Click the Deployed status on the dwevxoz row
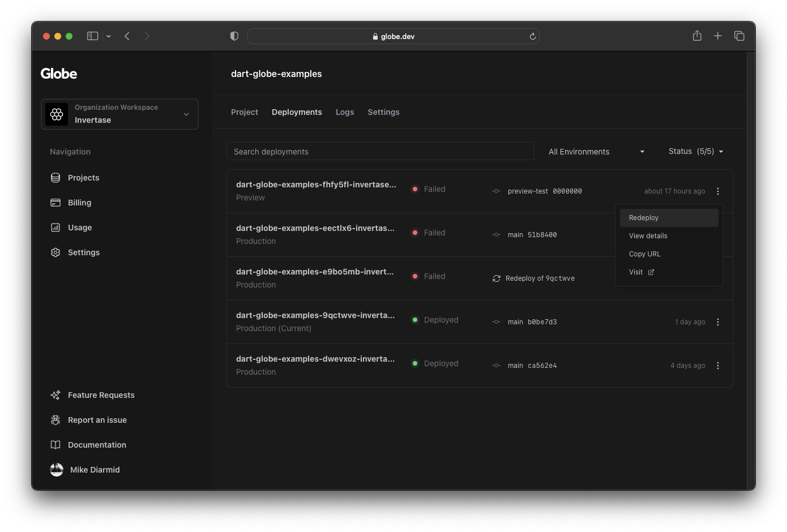This screenshot has height=532, width=787. [x=435, y=363]
